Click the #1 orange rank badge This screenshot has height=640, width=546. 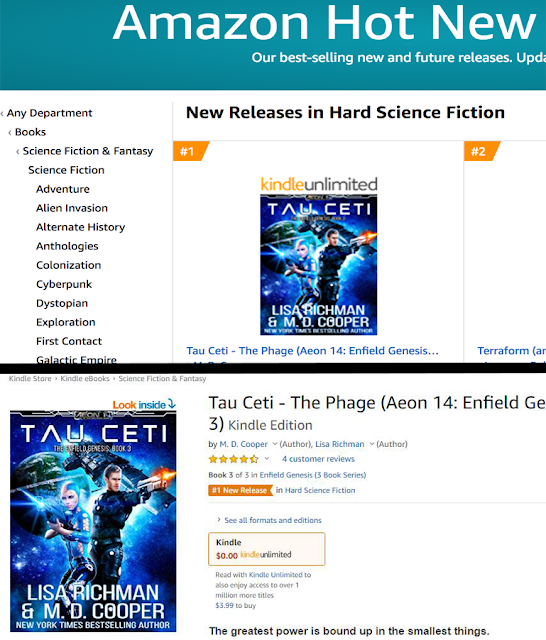click(x=190, y=151)
